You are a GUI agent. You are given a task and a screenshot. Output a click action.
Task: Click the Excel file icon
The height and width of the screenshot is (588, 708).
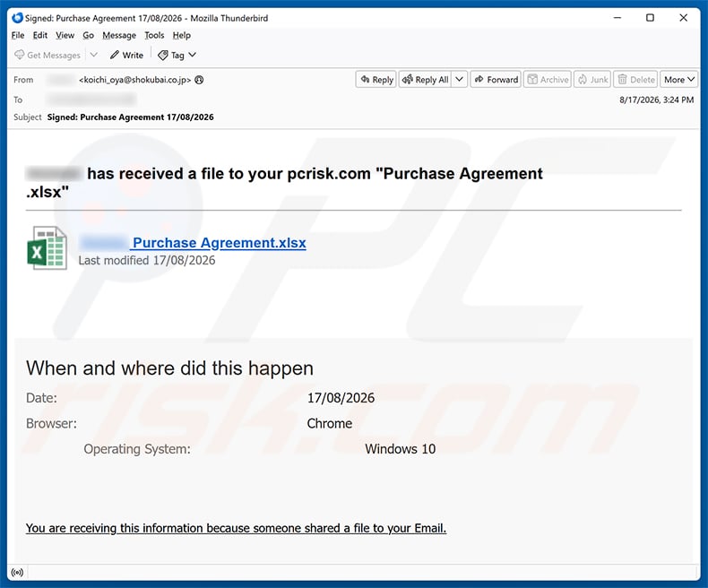pos(47,248)
